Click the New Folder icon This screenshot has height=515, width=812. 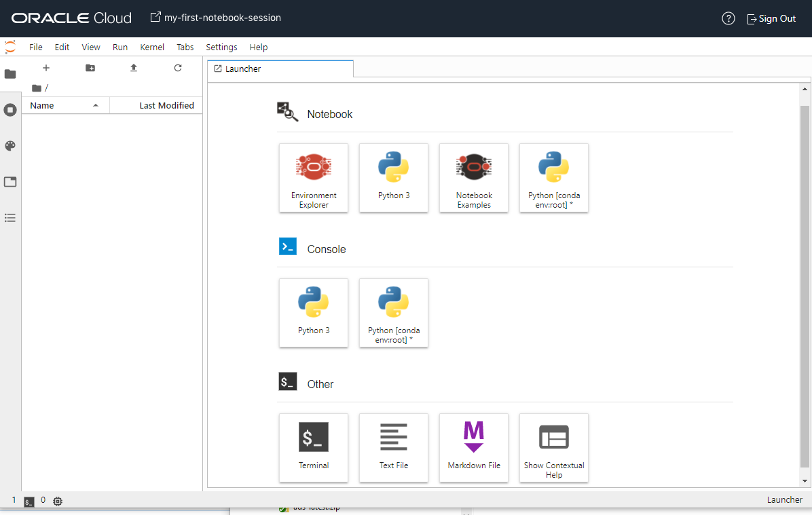90,68
